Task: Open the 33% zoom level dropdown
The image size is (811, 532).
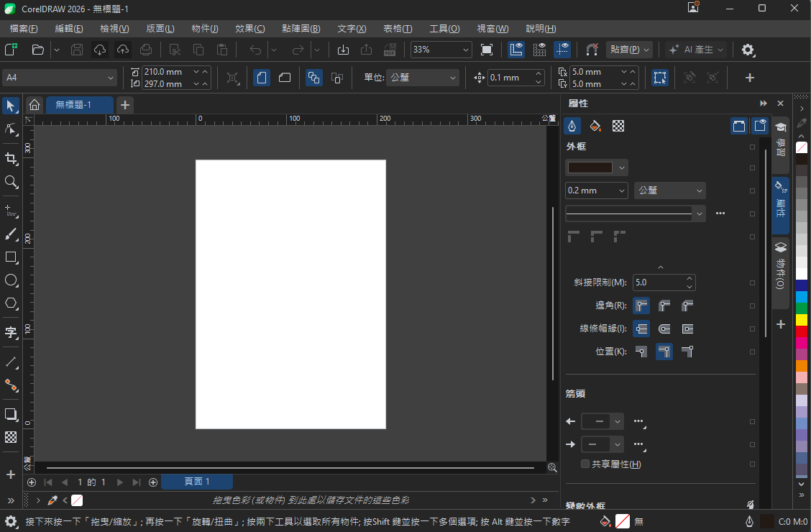Action: coord(441,50)
